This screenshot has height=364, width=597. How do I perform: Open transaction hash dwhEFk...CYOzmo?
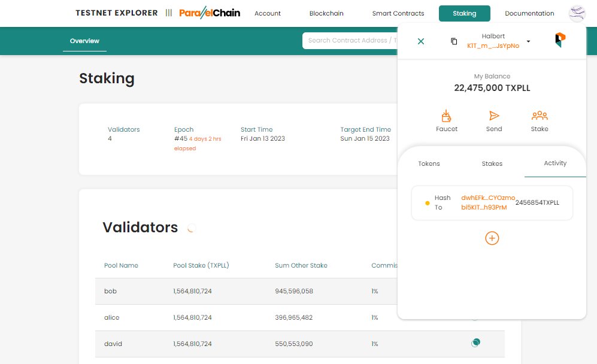pos(488,198)
